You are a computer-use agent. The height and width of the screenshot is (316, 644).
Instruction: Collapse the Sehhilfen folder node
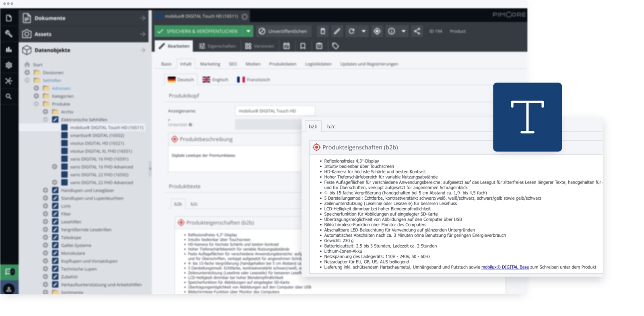[27, 80]
